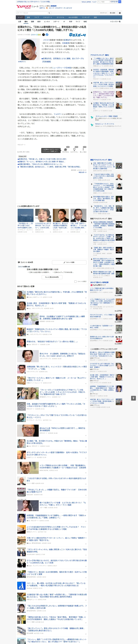Click the ログイン link
Image resolution: width=138 pixels, height=644 pixels.
pyautogui.click(x=42, y=8)
